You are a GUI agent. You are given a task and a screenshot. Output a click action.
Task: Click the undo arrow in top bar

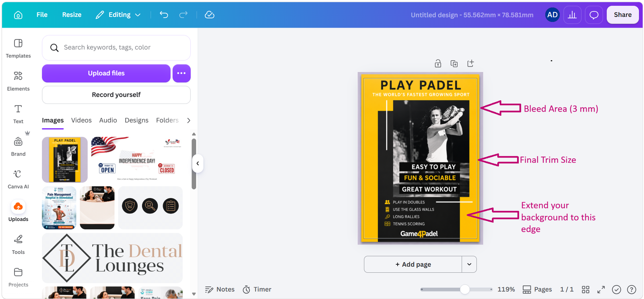(164, 15)
